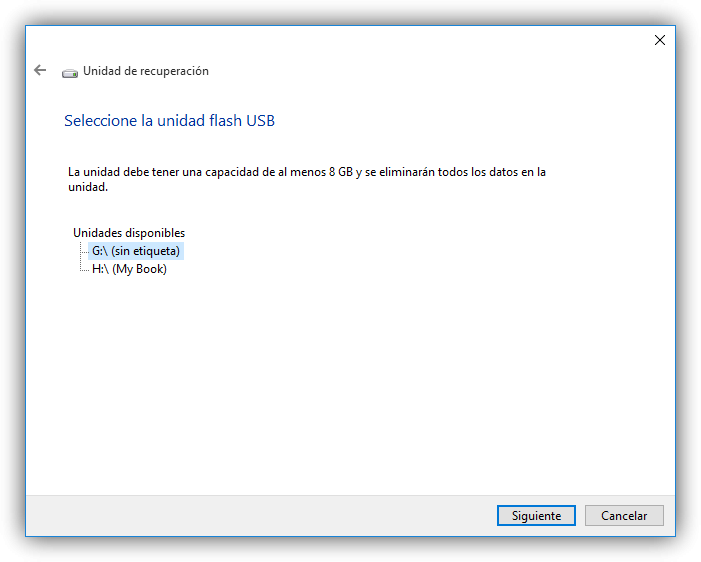Click the tree connector beside H:\ drive
This screenshot has width=701, height=562.
[82, 269]
